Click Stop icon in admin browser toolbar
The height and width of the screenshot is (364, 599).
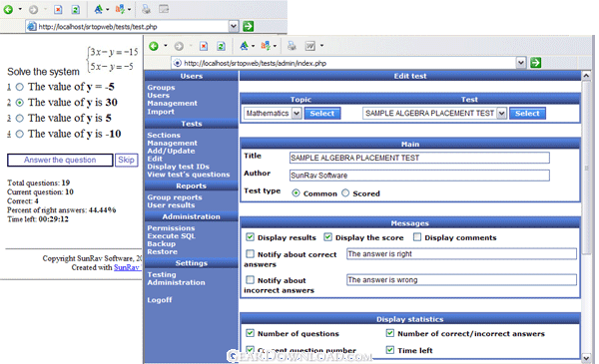pos(204,46)
